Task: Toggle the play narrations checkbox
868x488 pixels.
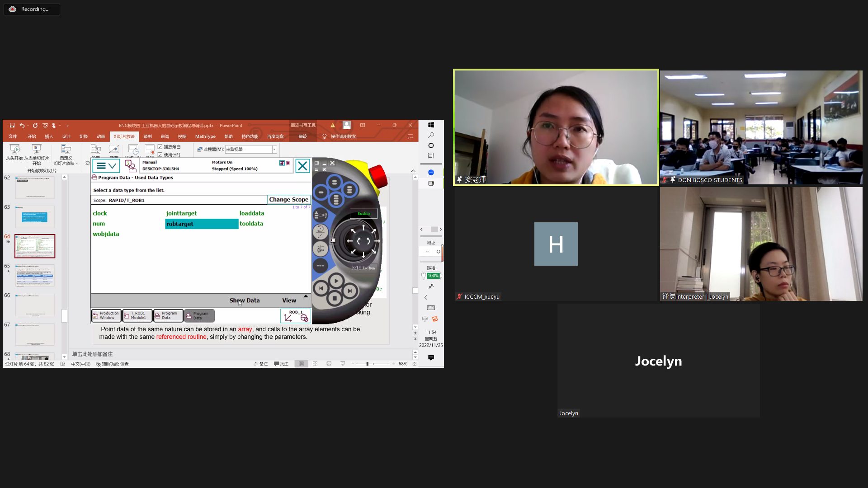Action: (160, 147)
